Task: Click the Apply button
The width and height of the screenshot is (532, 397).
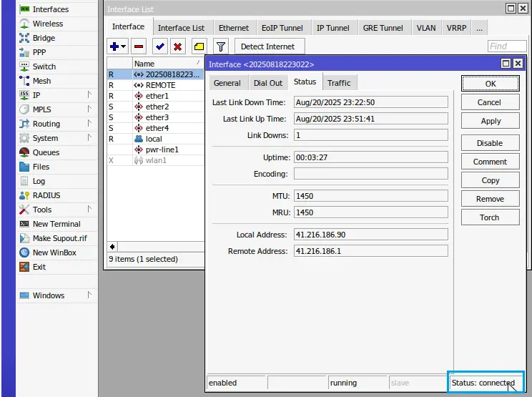Action: 491,121
